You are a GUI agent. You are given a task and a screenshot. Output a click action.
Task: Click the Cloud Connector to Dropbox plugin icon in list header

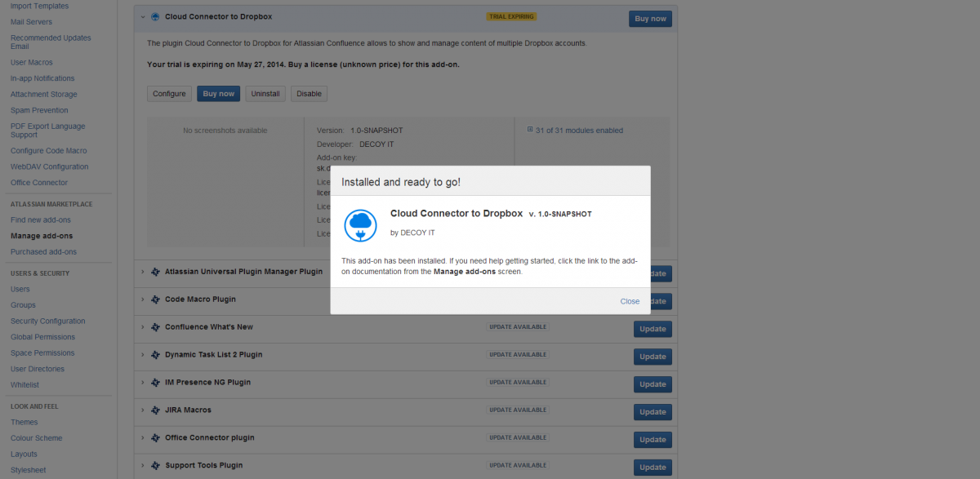155,16
